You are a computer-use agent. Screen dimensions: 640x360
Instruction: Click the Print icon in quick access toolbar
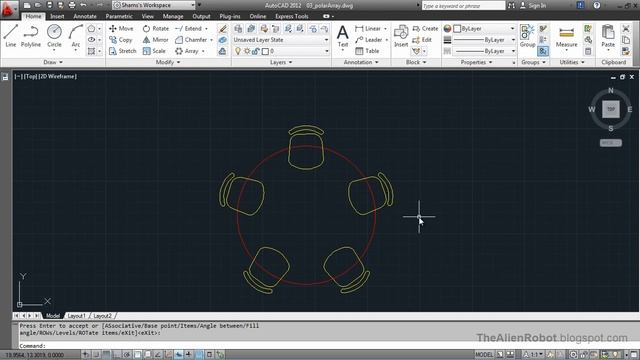click(x=72, y=5)
